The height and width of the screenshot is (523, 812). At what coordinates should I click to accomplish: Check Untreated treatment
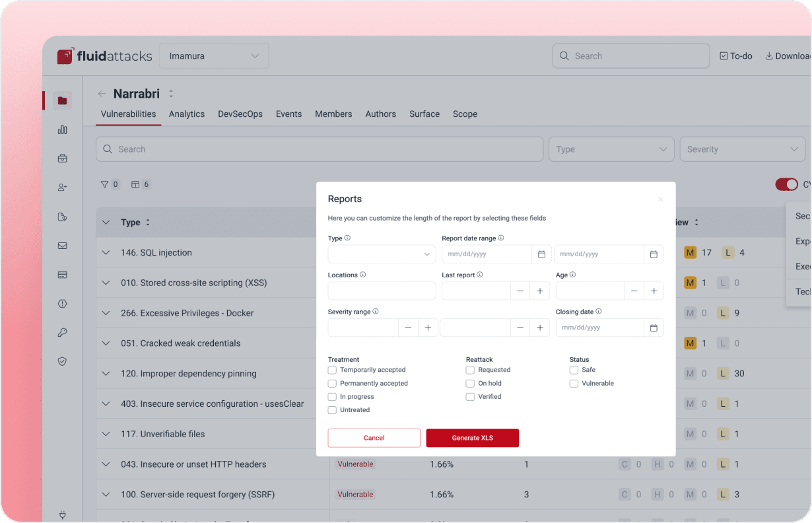(333, 410)
